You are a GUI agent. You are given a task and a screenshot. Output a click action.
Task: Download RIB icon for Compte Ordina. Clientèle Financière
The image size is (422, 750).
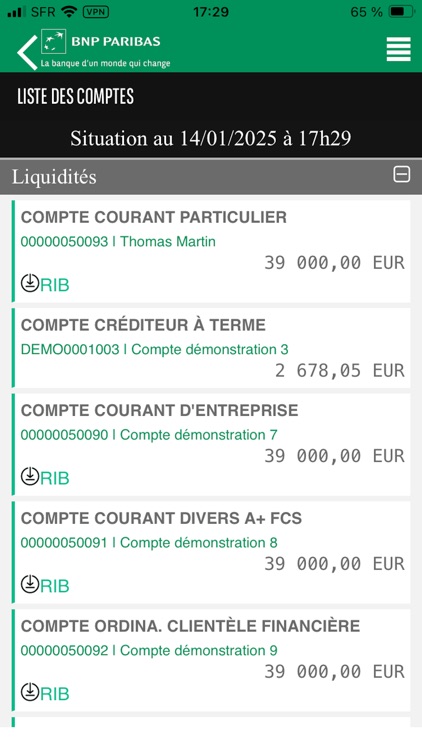coord(30,692)
